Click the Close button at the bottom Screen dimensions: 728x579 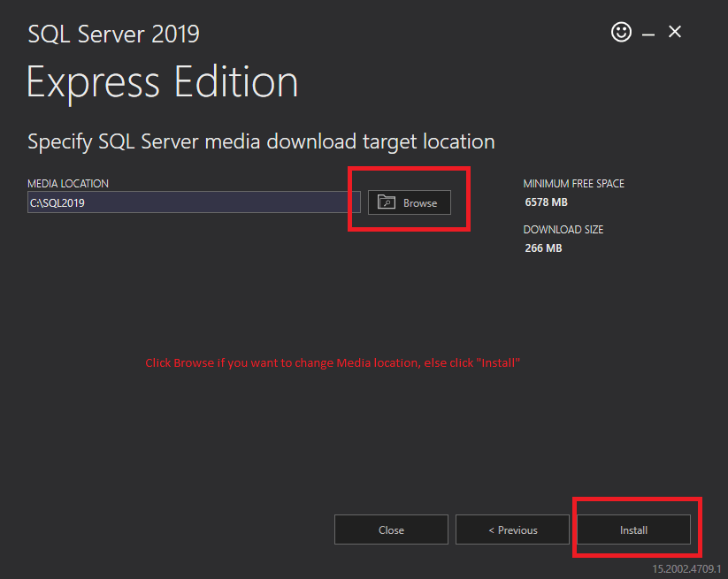(391, 529)
